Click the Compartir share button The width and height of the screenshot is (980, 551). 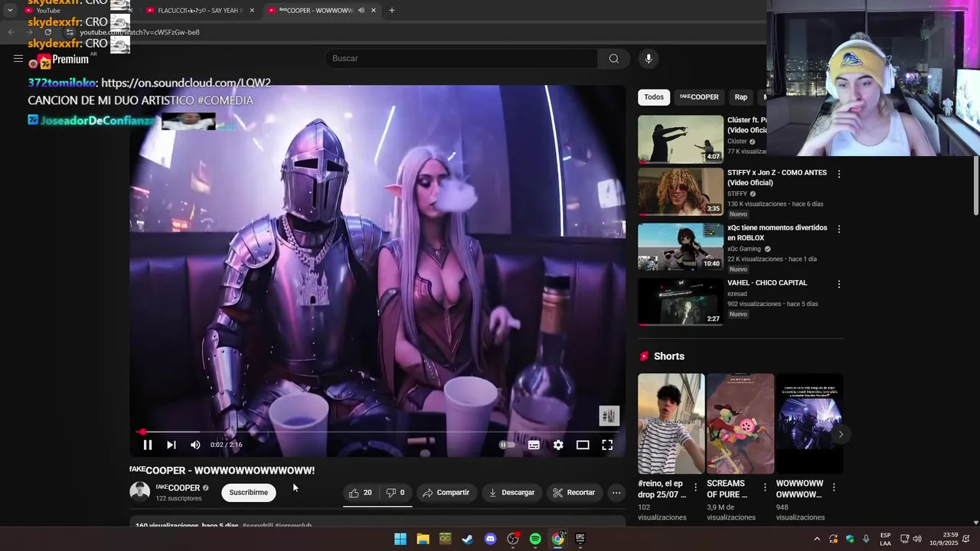446,493
